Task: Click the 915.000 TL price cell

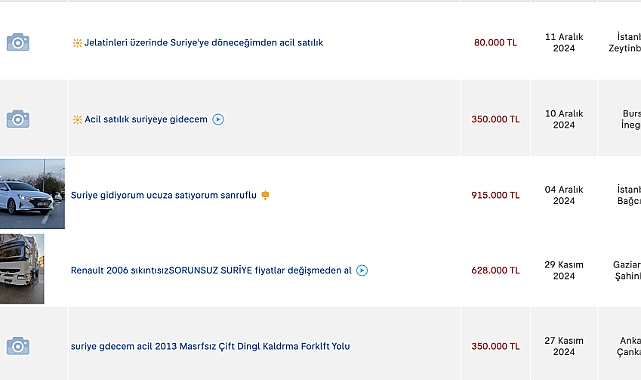Action: [x=495, y=195]
